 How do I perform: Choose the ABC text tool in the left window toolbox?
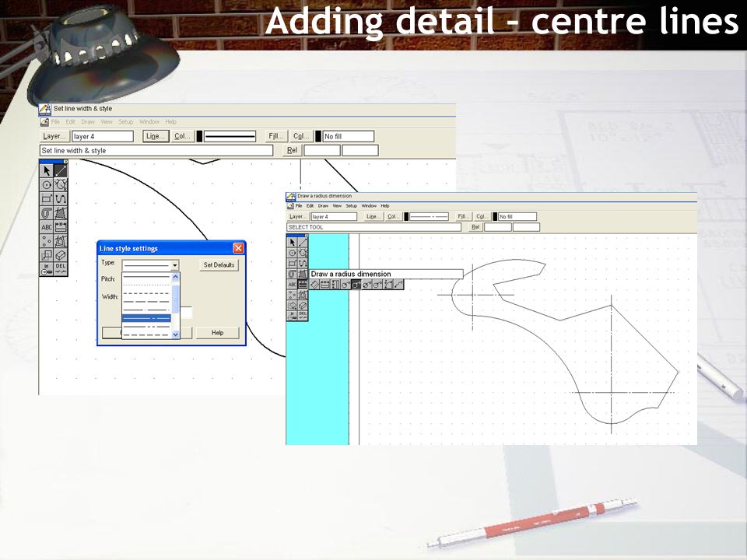click(47, 226)
